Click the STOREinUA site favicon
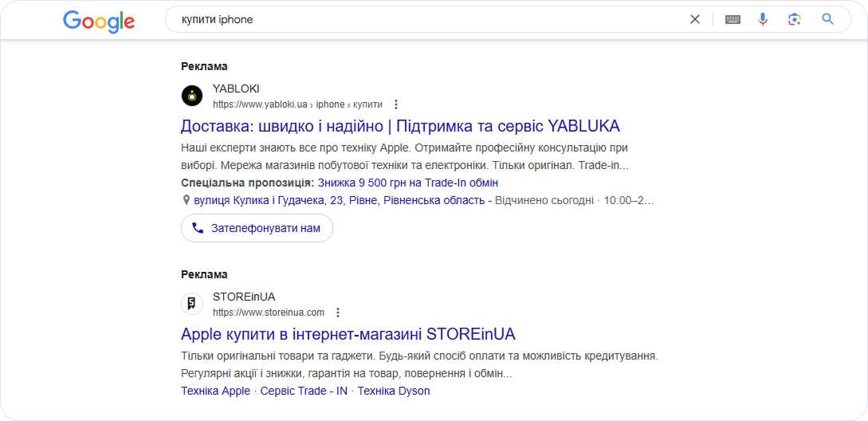 point(192,304)
